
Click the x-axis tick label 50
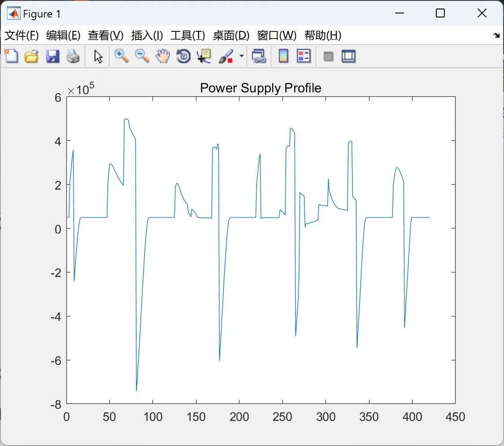pos(109,417)
